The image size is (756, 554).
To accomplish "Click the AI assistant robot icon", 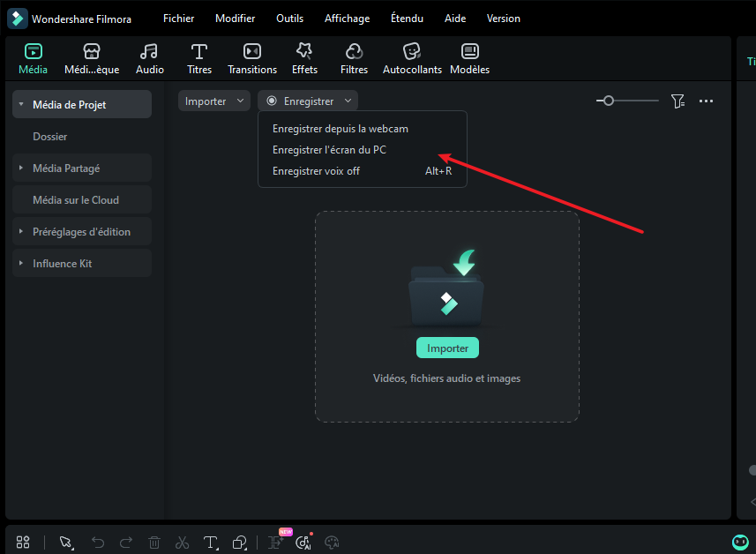I will [740, 543].
